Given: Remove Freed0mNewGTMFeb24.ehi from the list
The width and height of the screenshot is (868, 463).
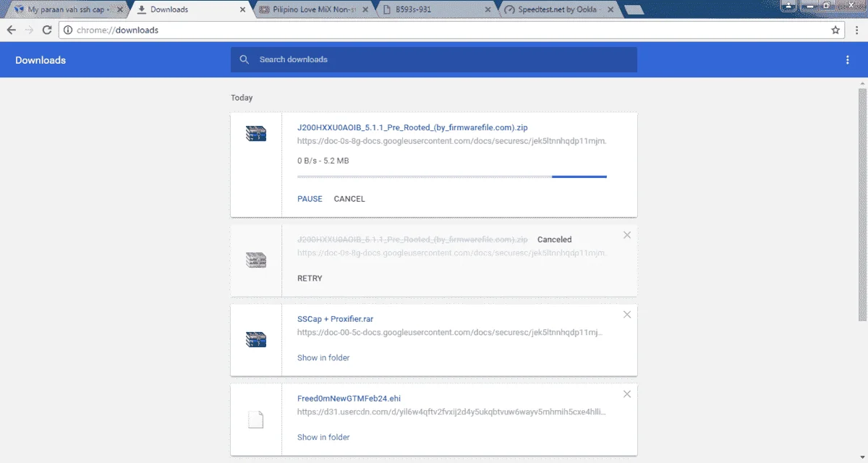Looking at the screenshot, I should coord(627,394).
